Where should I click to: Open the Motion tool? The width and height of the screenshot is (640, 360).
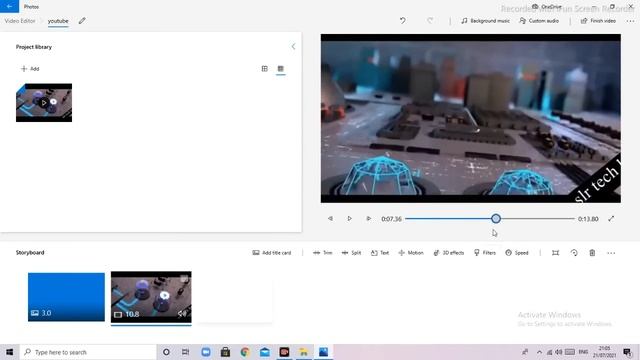[x=411, y=253]
